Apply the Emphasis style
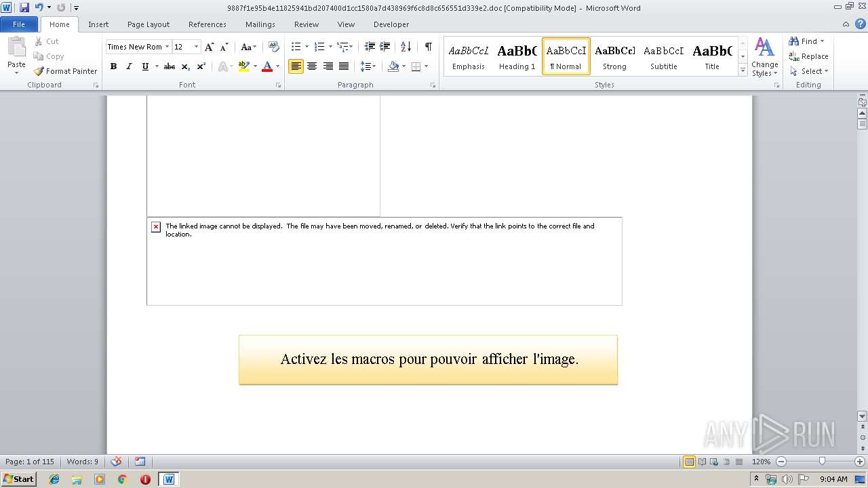868x488 pixels. pyautogui.click(x=469, y=56)
